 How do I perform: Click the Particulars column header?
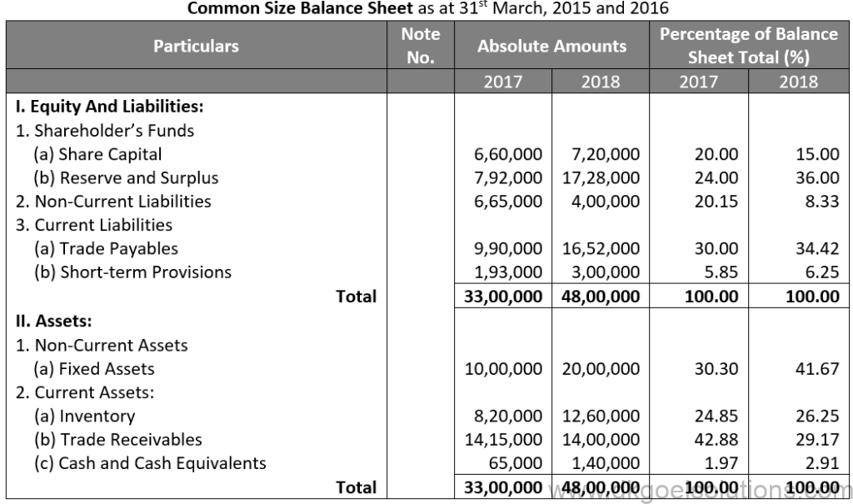tap(196, 46)
